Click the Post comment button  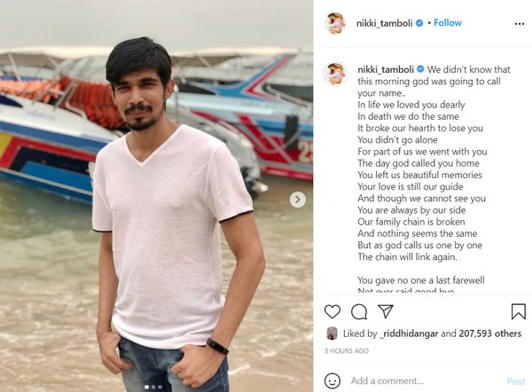(516, 381)
